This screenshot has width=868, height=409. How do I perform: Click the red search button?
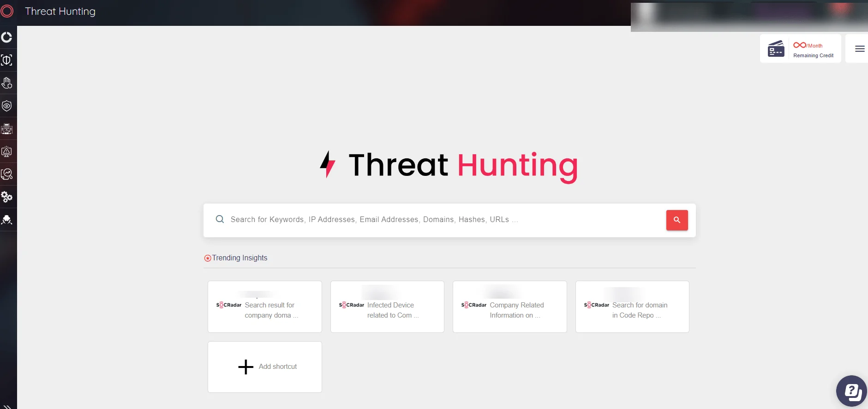pos(677,220)
